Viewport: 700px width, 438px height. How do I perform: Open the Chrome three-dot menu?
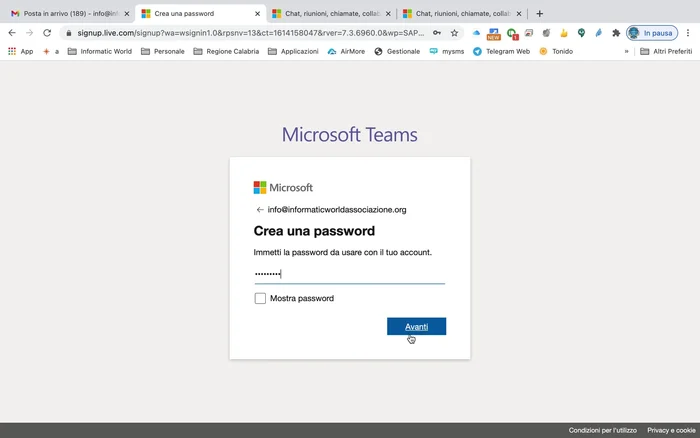coord(688,33)
